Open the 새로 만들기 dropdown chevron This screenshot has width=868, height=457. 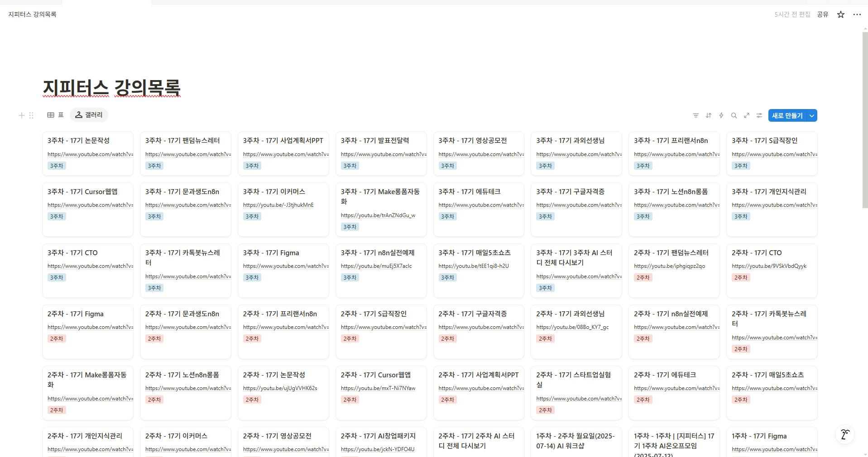[811, 115]
